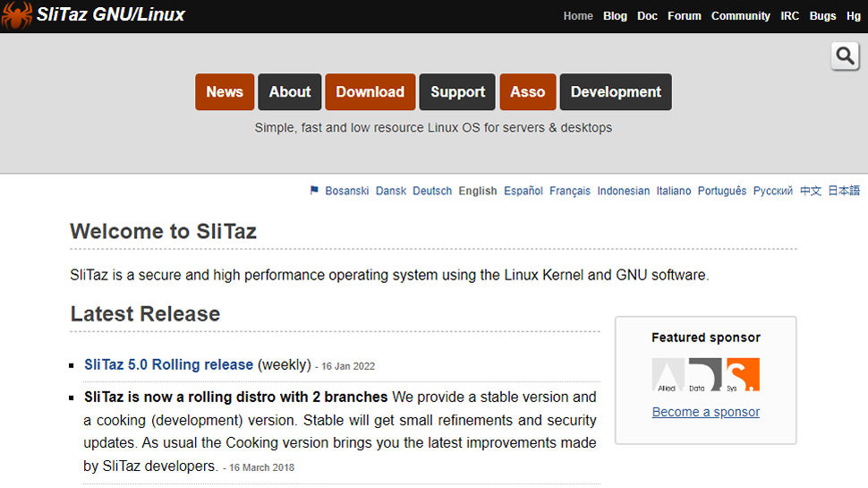The height and width of the screenshot is (488, 868).
Task: Click the Become a sponsor link
Action: click(x=706, y=412)
